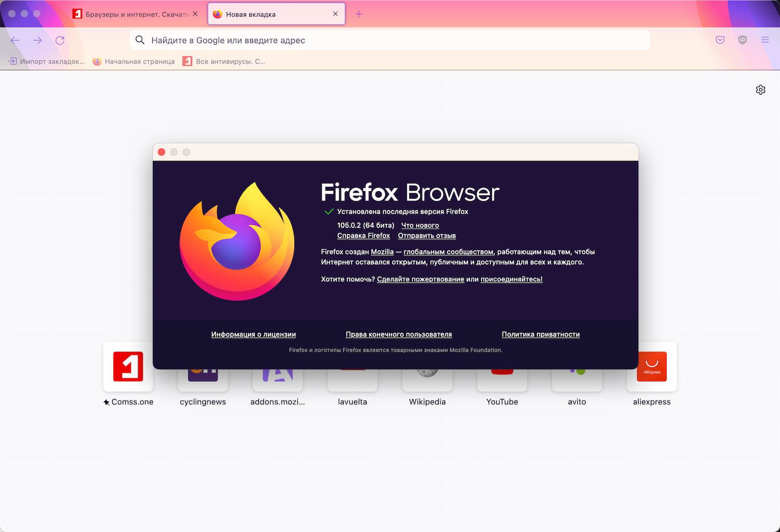Open the Comss.one shortcut tile

tap(128, 367)
